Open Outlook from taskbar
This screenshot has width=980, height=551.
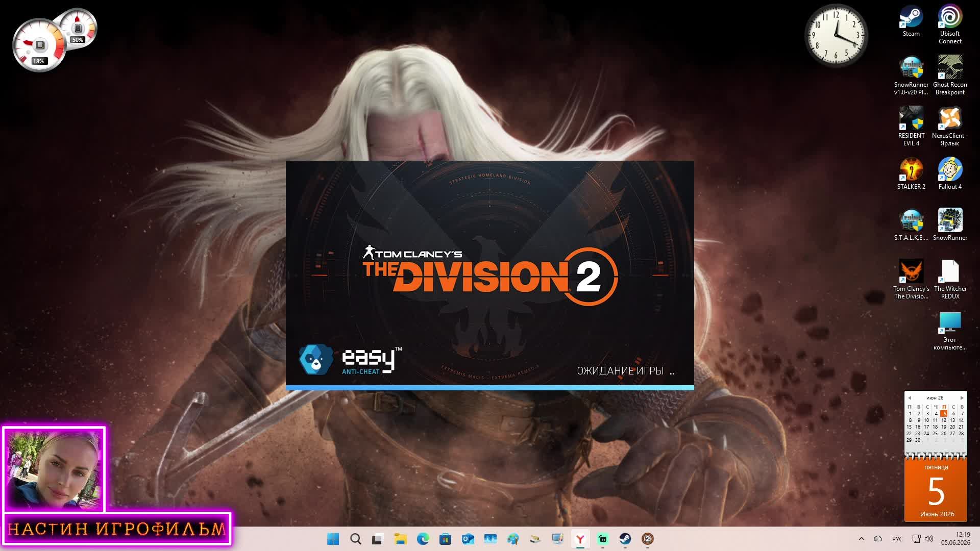(x=468, y=539)
